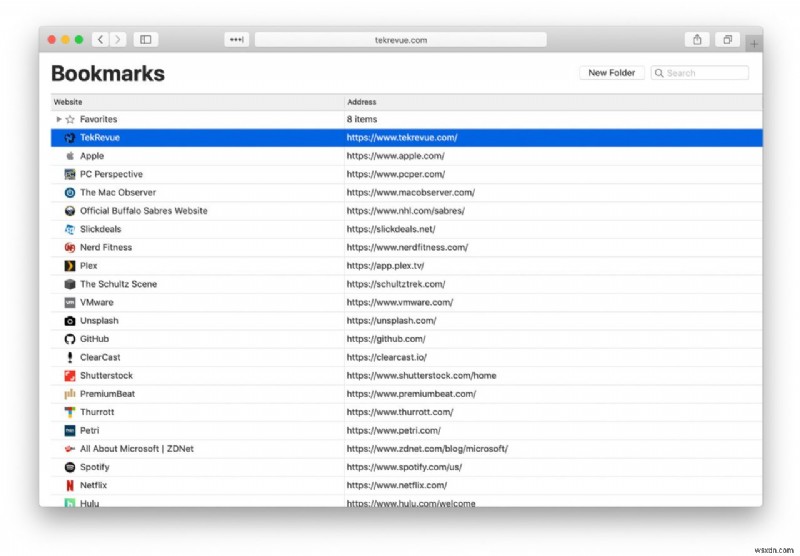
Task: Click the New Folder button
Action: tap(611, 73)
